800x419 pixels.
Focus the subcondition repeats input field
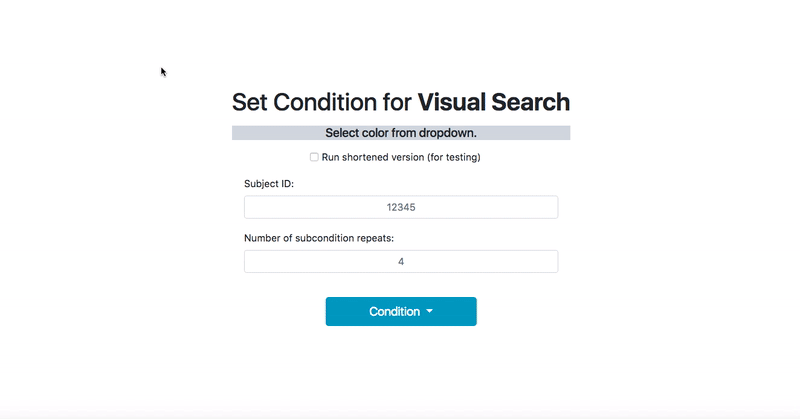[x=401, y=261]
